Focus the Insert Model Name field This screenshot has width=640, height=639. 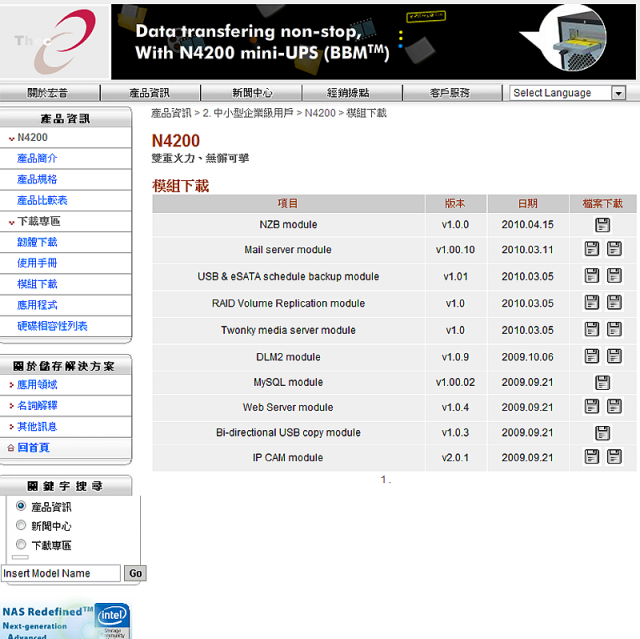[61, 573]
